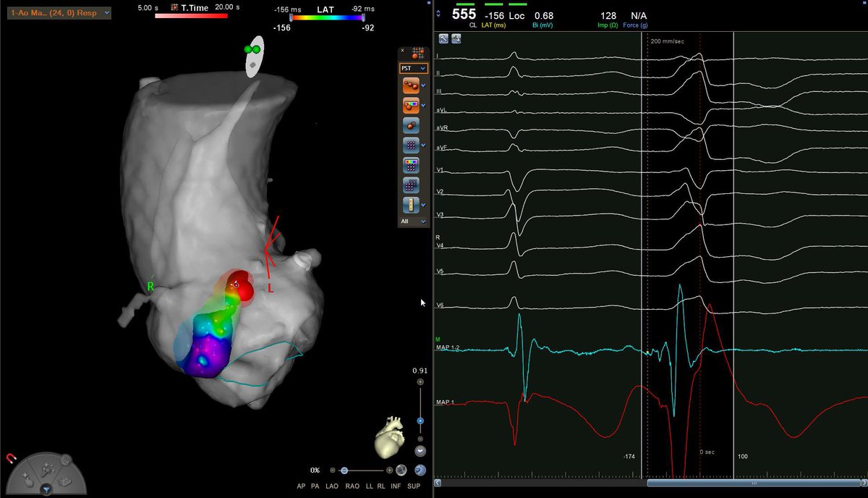
Task: Expand the arrow beside the ruler tool
Action: point(423,205)
